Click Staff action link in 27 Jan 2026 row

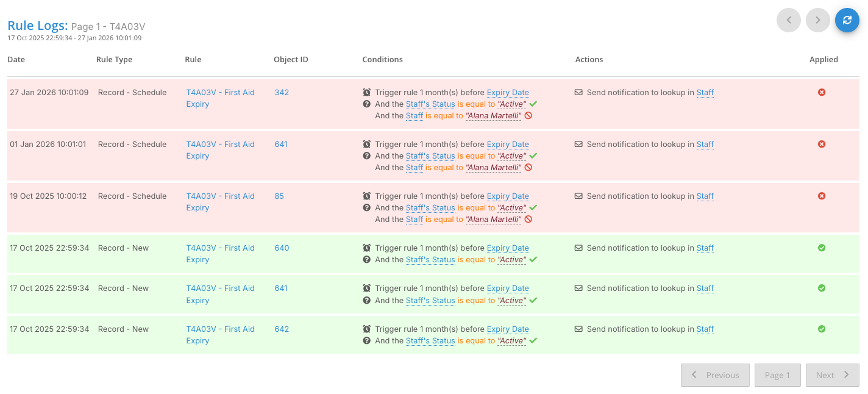(x=705, y=93)
